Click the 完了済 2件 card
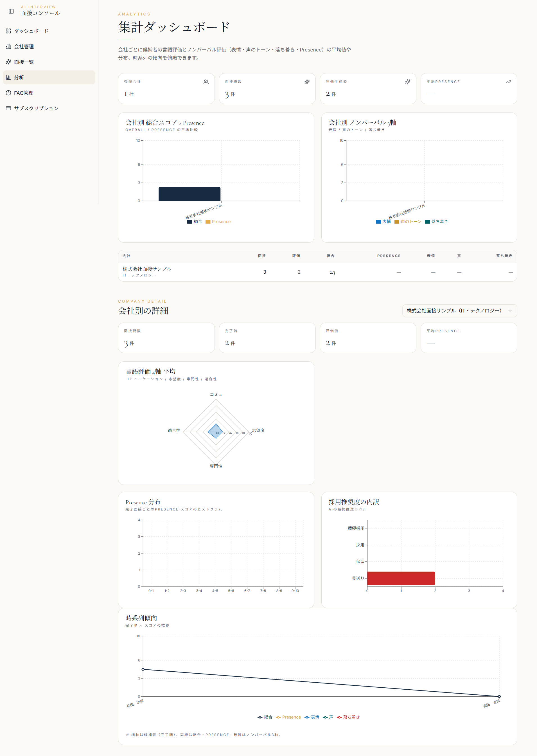Screen dimensions: 537x756 pos(267,338)
